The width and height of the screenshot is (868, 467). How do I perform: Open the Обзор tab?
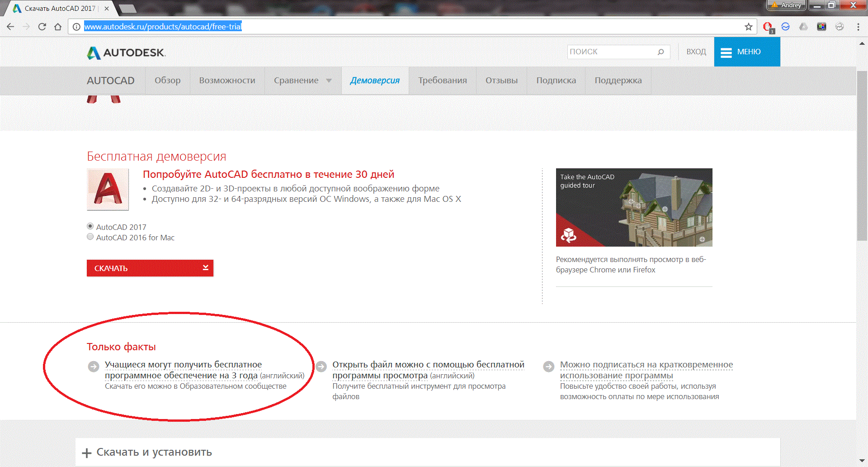(x=167, y=81)
